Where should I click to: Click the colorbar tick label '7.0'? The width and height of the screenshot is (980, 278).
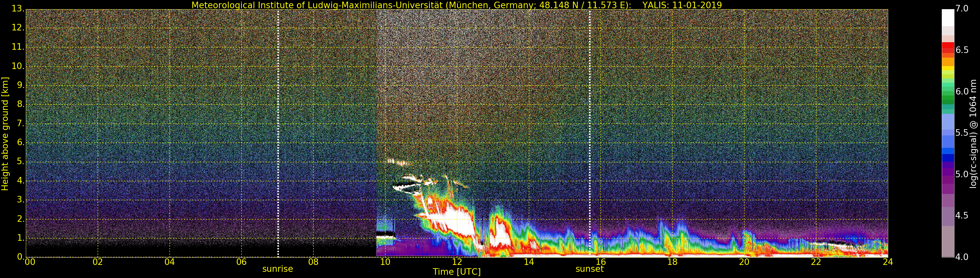click(x=962, y=9)
